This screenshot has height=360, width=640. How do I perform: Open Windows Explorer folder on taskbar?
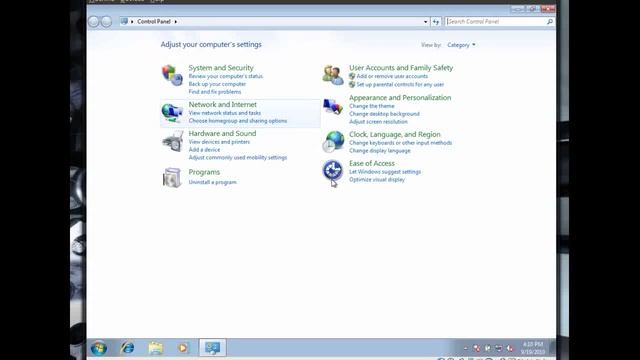[x=156, y=348]
